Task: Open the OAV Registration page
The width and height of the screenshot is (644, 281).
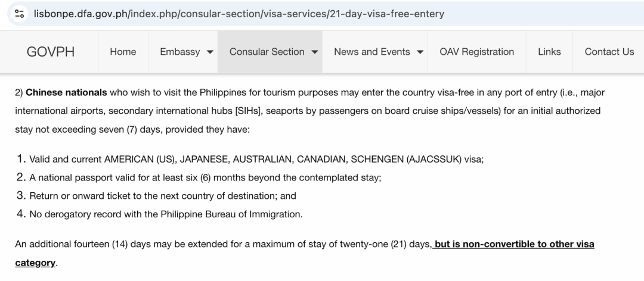Action: 476,52
